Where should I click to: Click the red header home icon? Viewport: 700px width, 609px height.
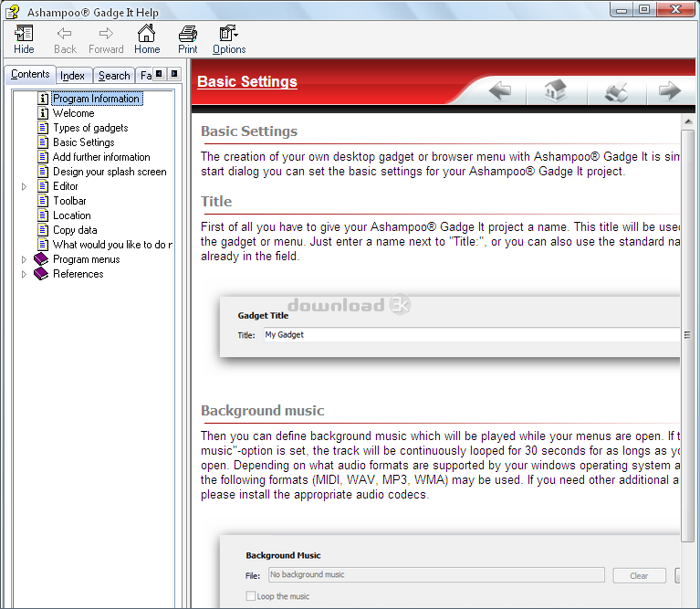(x=556, y=90)
